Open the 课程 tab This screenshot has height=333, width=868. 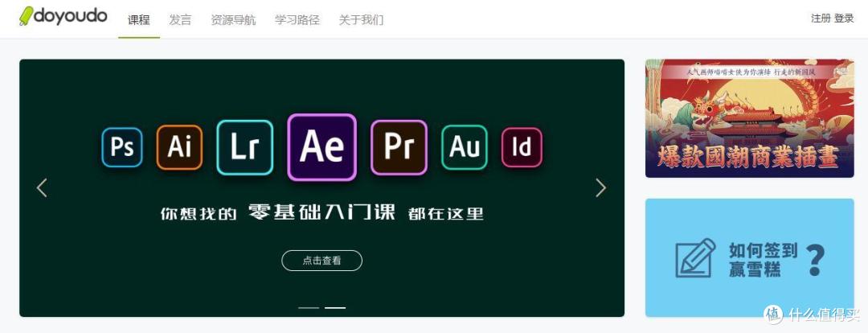click(139, 20)
